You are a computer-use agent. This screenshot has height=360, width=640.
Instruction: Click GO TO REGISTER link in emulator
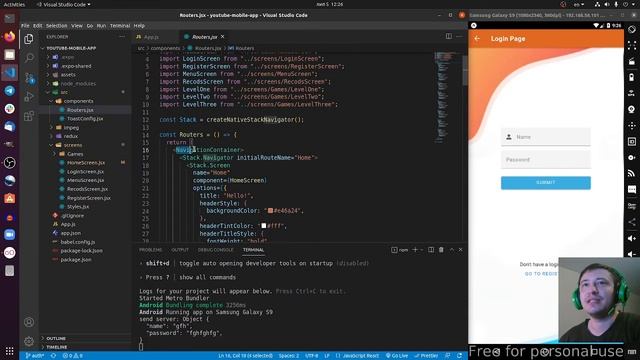point(541,274)
